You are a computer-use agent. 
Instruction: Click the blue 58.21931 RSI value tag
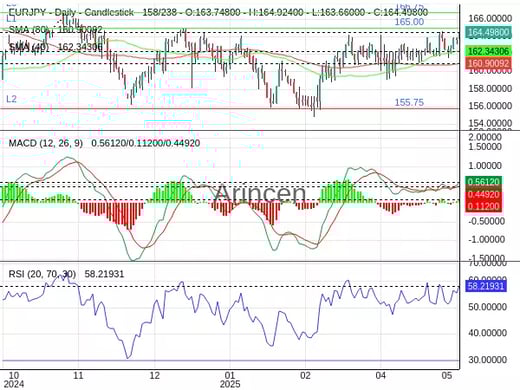(486, 286)
